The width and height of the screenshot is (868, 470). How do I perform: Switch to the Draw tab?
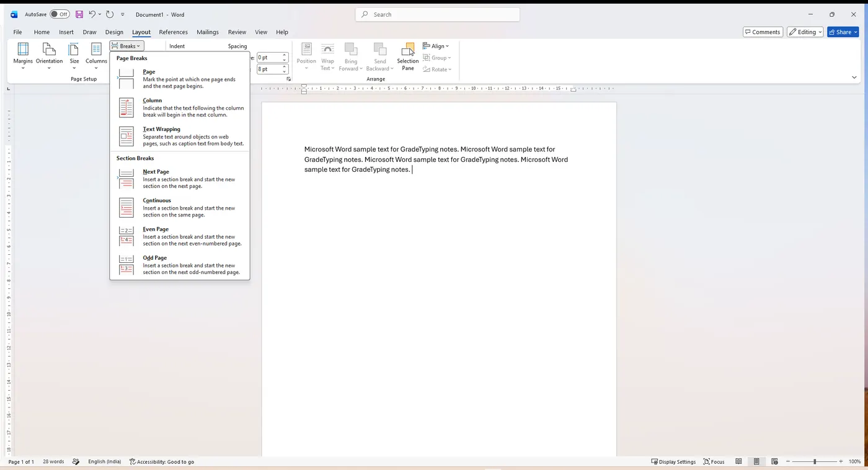(x=90, y=32)
